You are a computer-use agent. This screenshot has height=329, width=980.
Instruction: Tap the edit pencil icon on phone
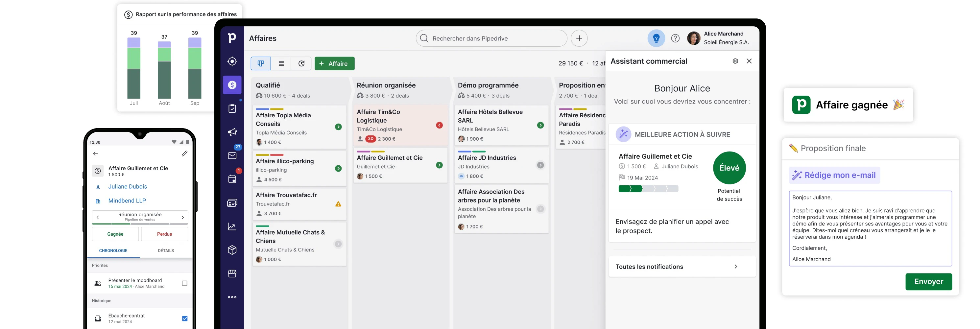pos(184,154)
